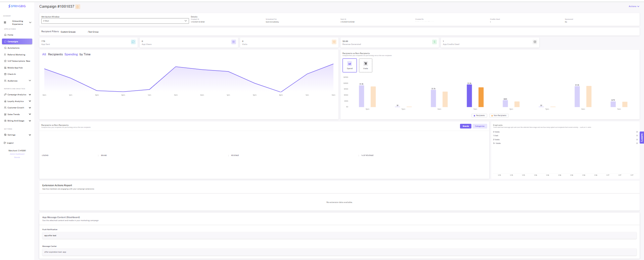
Task: Click the star icon for V.I.P Subscriptions
Action: pos(5,61)
